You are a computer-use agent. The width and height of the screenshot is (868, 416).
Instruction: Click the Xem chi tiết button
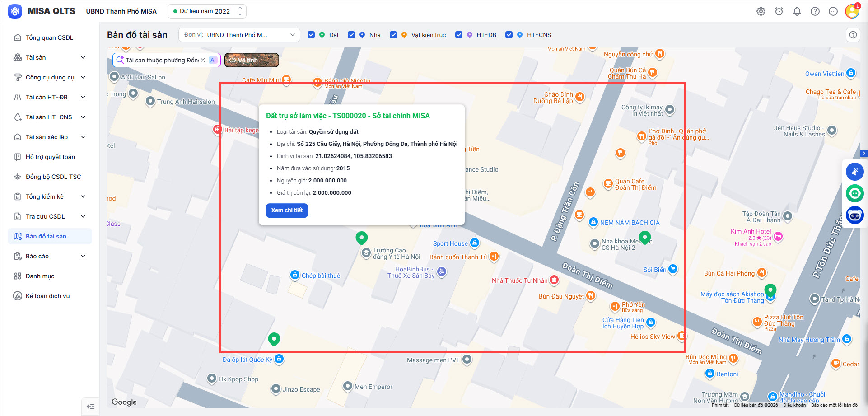[287, 210]
